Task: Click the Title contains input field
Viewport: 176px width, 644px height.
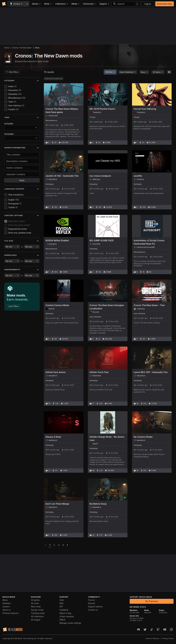Action: point(22,155)
